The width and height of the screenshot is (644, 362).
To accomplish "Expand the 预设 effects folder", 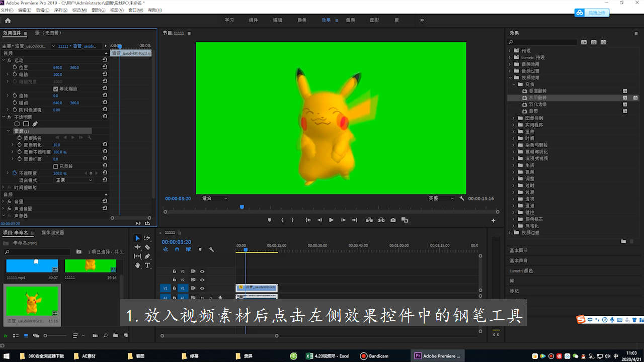I will [x=510, y=50].
